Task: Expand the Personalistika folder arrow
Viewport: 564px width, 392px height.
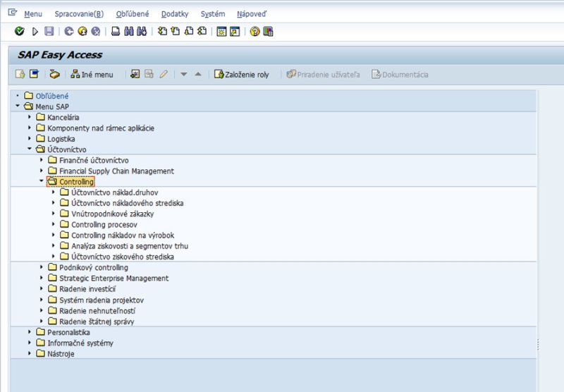Action: (x=30, y=332)
